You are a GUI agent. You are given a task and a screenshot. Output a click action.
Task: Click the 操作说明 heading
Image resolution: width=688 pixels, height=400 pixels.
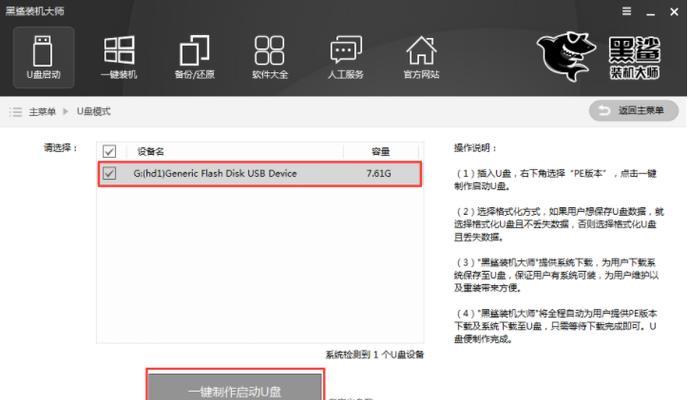click(475, 148)
